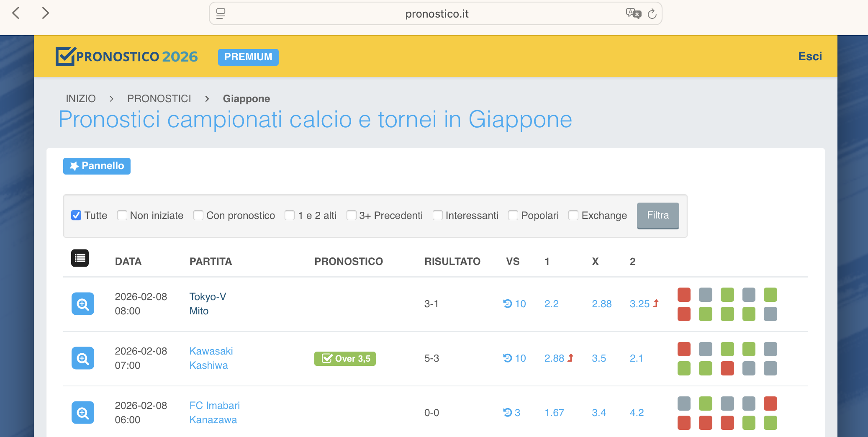Click first red square in Tokyo-V row
The height and width of the screenshot is (437, 868).
(x=684, y=295)
